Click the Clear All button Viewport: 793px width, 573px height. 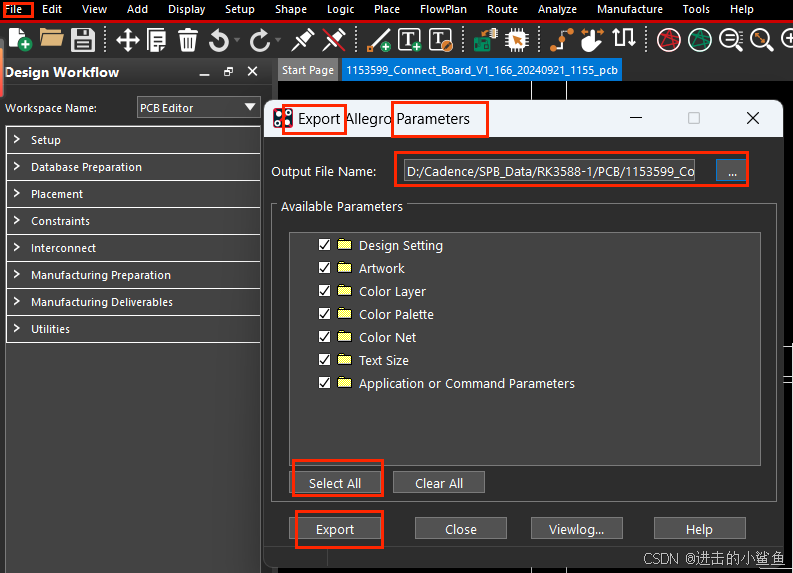(x=438, y=483)
